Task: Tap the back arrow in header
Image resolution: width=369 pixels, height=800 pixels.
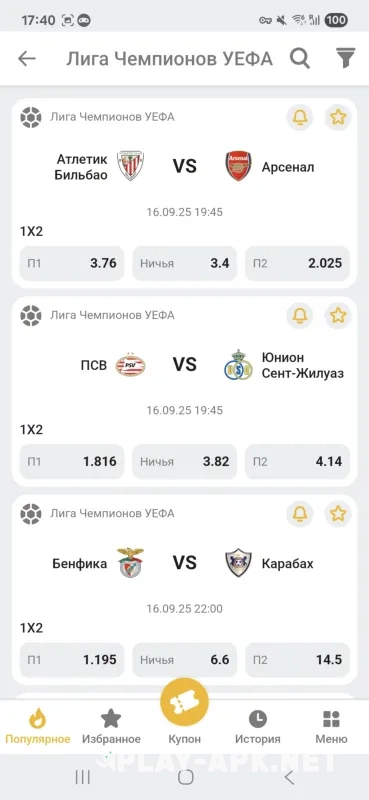Action: pos(27,59)
